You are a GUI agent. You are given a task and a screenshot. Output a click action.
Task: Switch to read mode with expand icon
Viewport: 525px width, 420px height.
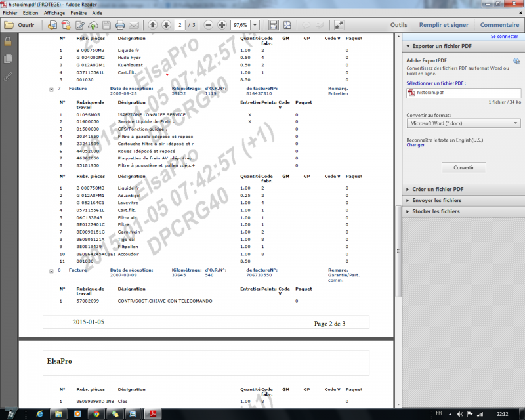(339, 25)
